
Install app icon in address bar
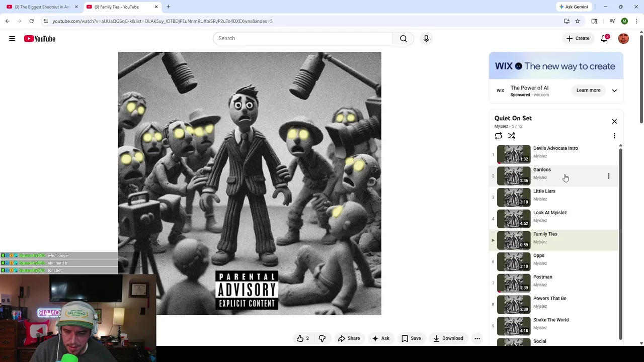point(567,21)
